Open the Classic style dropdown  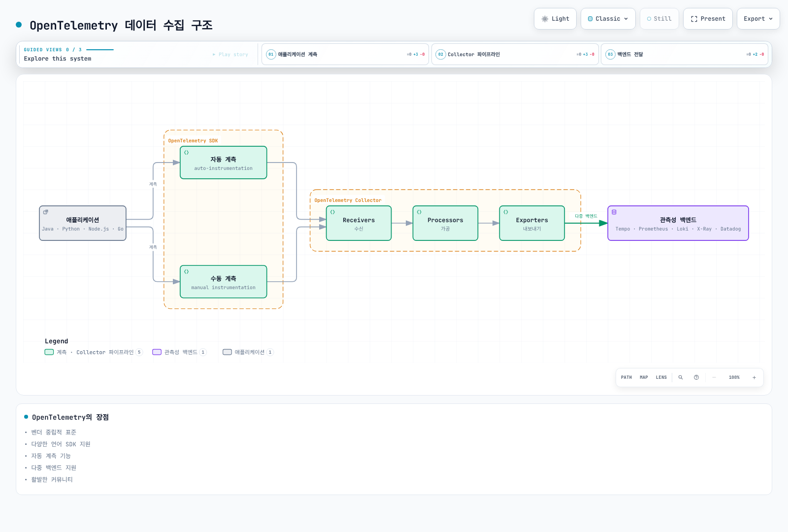pos(608,19)
